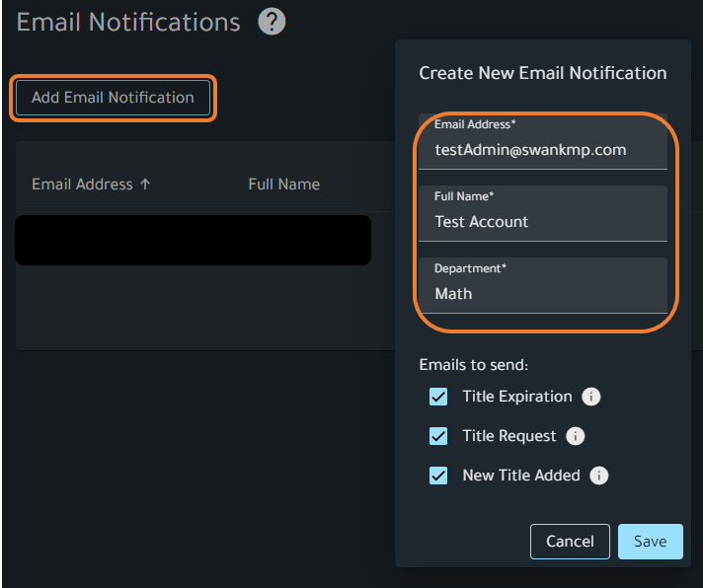Click the Email Notifications page heading
The image size is (703, 588).
point(128,22)
